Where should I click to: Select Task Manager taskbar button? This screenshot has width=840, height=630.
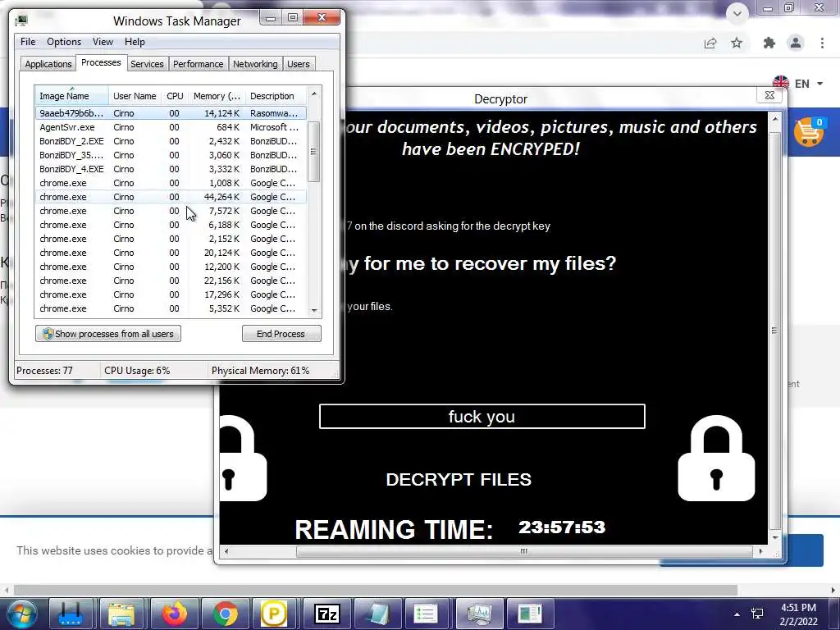[x=478, y=614]
